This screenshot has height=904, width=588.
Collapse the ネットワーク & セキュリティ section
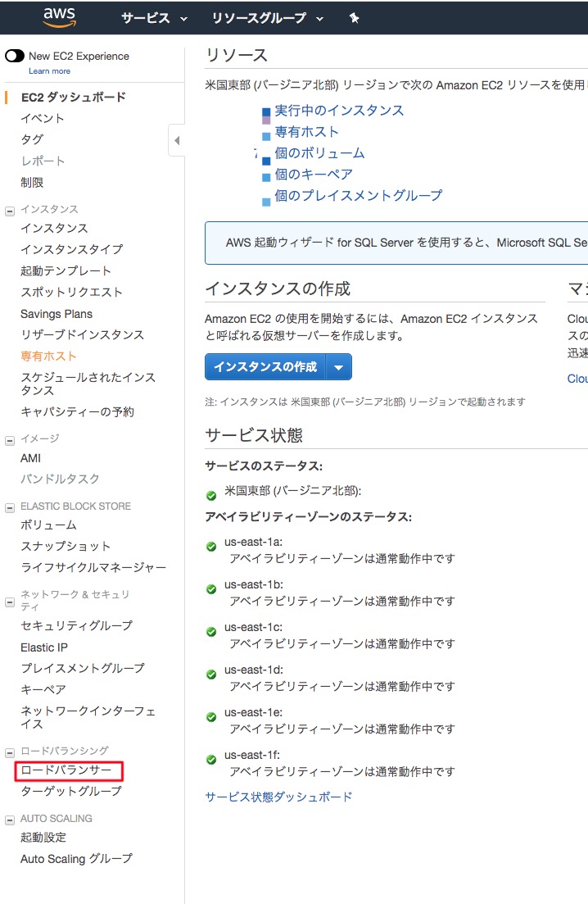9,602
